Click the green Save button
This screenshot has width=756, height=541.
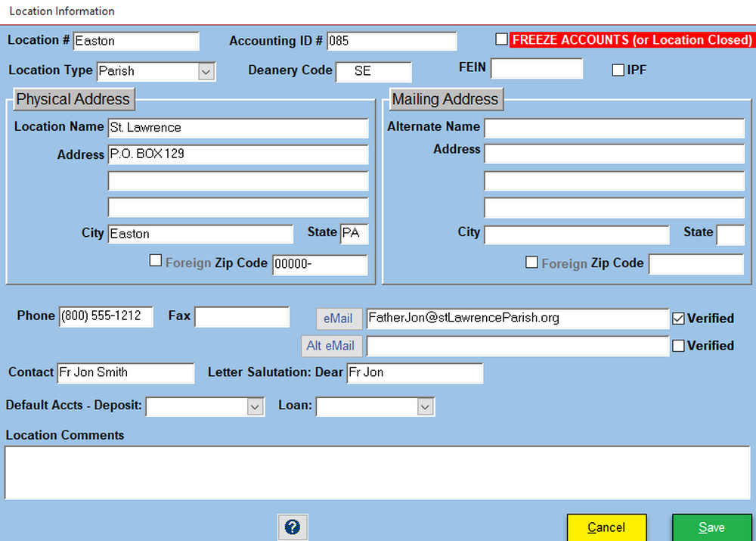[x=711, y=527]
